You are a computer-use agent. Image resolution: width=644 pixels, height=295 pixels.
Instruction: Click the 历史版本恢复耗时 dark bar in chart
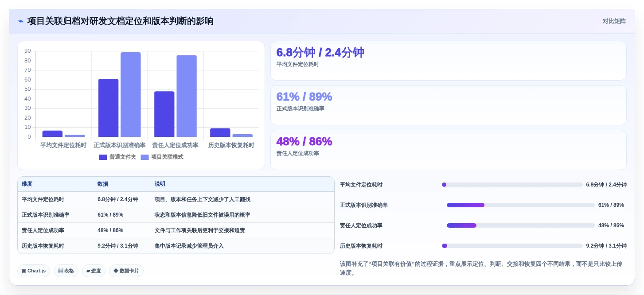click(x=220, y=132)
